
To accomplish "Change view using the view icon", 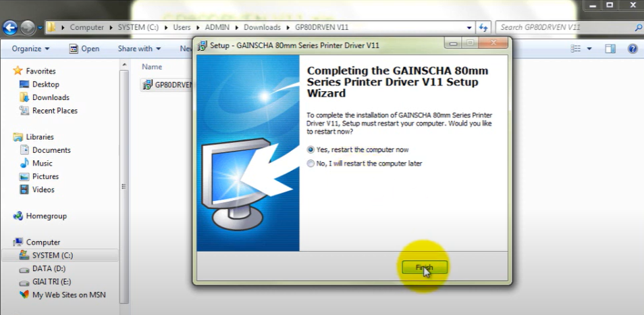I will (576, 49).
